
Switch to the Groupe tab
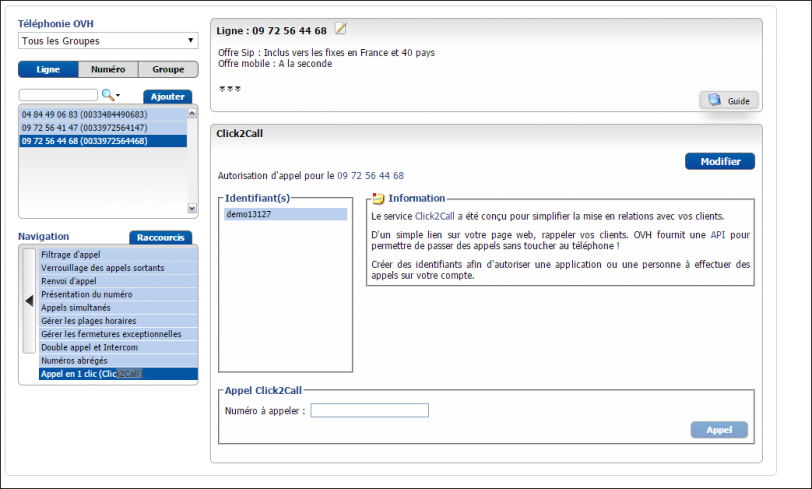(168, 69)
